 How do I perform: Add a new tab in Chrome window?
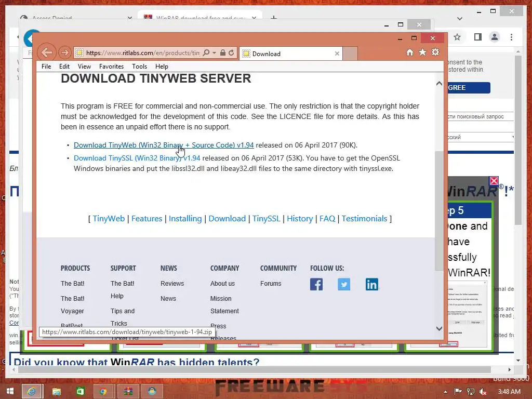pyautogui.click(x=274, y=17)
